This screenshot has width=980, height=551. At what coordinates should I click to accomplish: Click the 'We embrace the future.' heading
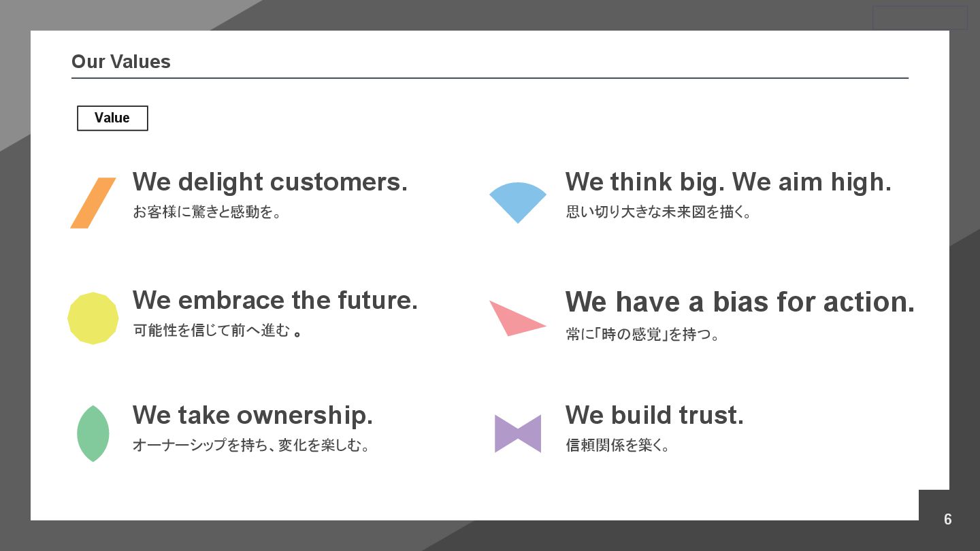point(275,300)
